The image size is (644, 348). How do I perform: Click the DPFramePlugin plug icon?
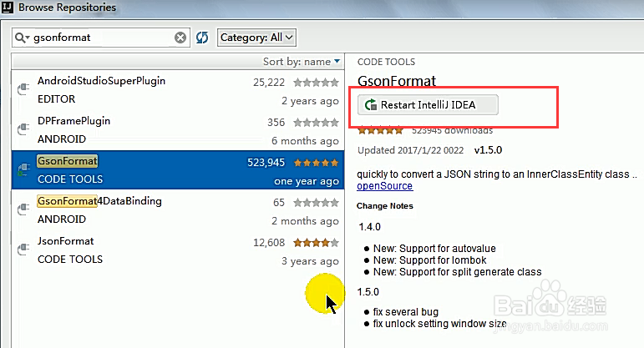pos(23,129)
